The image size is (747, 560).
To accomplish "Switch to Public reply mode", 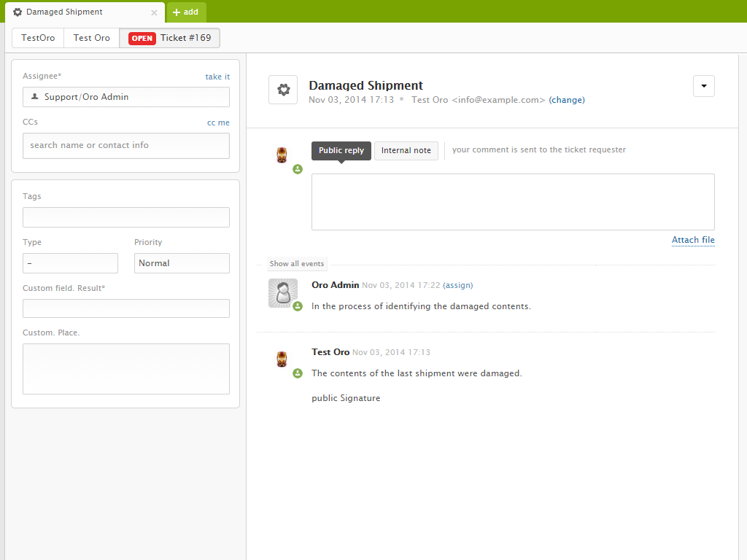I will pos(341,150).
